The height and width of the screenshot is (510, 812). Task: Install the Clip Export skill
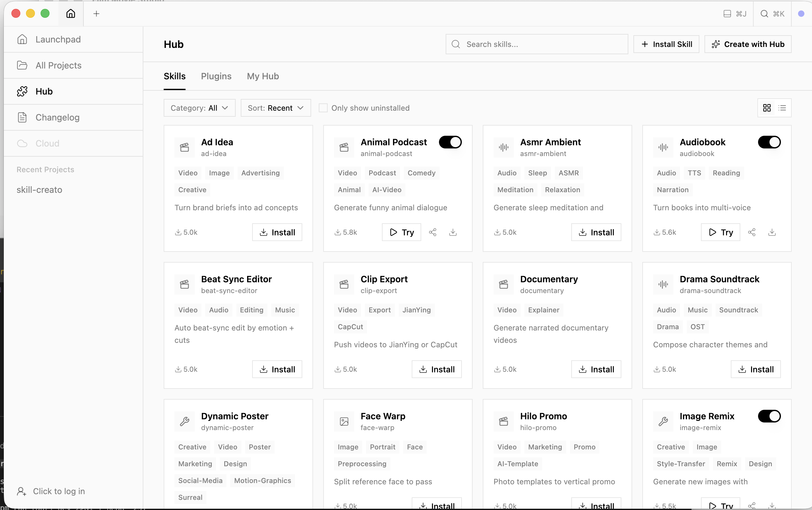pyautogui.click(x=436, y=369)
